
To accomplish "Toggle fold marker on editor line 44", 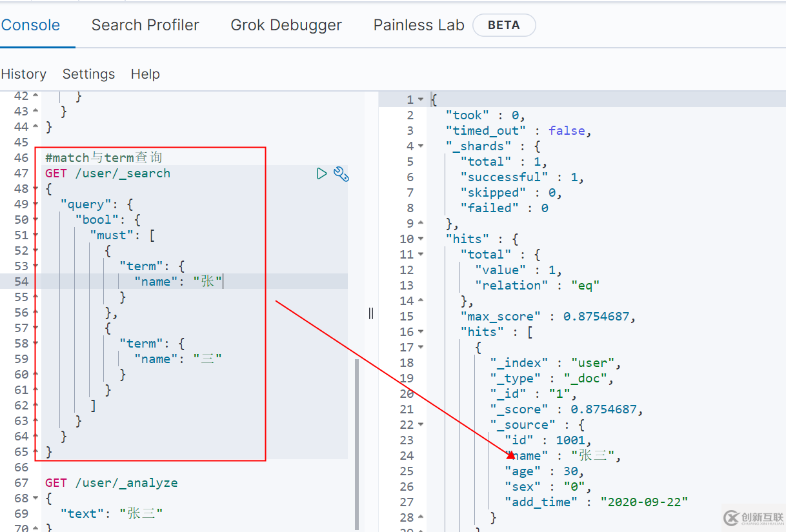I will tap(35, 127).
